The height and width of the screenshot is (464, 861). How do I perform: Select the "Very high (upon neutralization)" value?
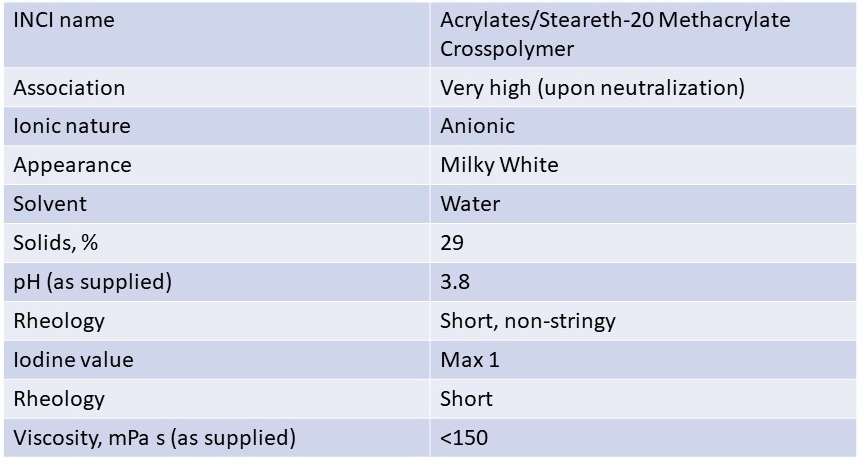click(x=592, y=88)
